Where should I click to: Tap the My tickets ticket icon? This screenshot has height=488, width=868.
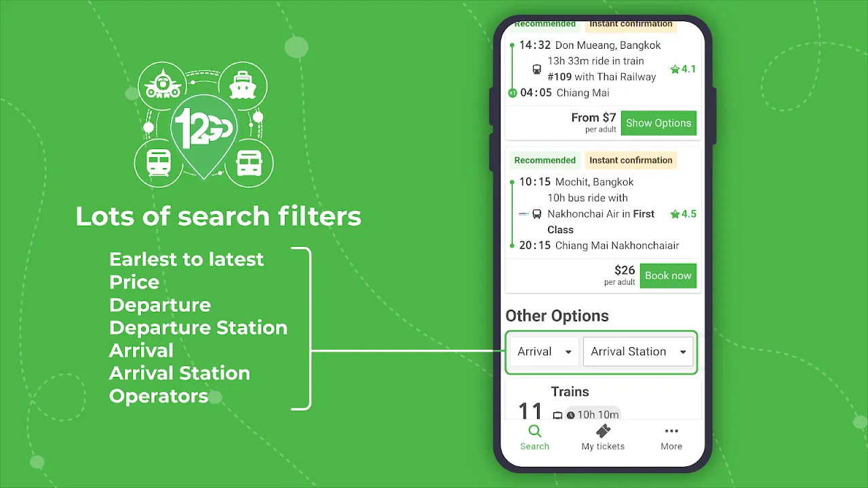point(602,431)
